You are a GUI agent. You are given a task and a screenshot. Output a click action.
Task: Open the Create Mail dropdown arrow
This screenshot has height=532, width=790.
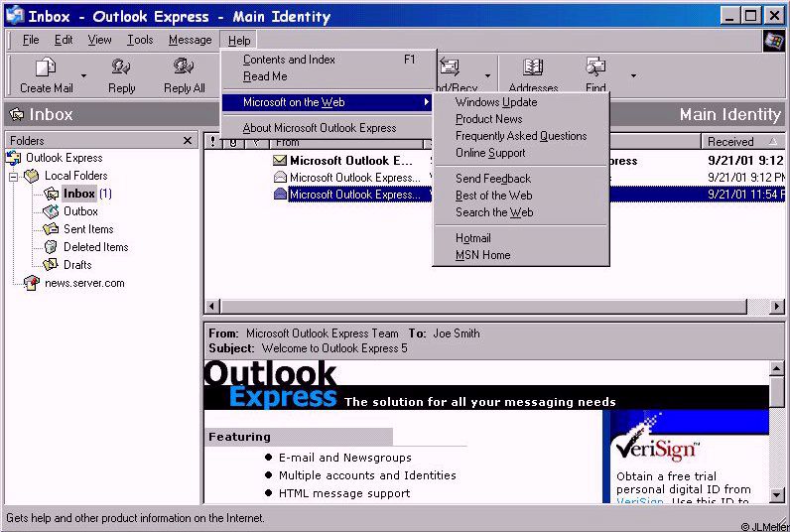pyautogui.click(x=83, y=76)
